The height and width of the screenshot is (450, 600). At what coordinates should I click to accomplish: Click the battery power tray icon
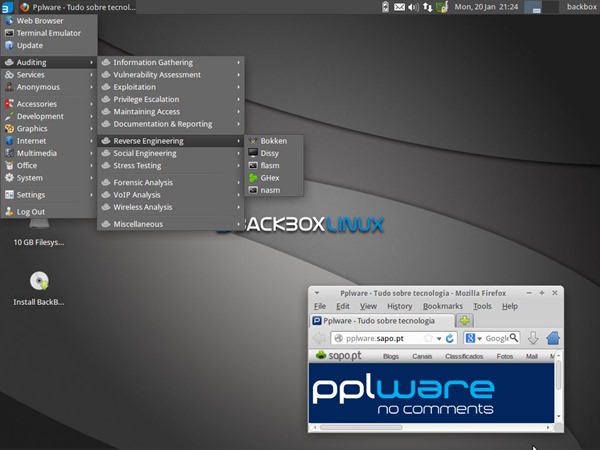point(385,7)
